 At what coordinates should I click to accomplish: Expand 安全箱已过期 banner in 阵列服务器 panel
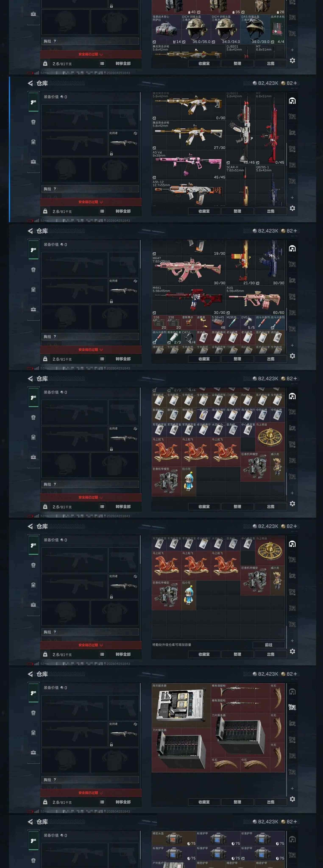tap(91, 793)
